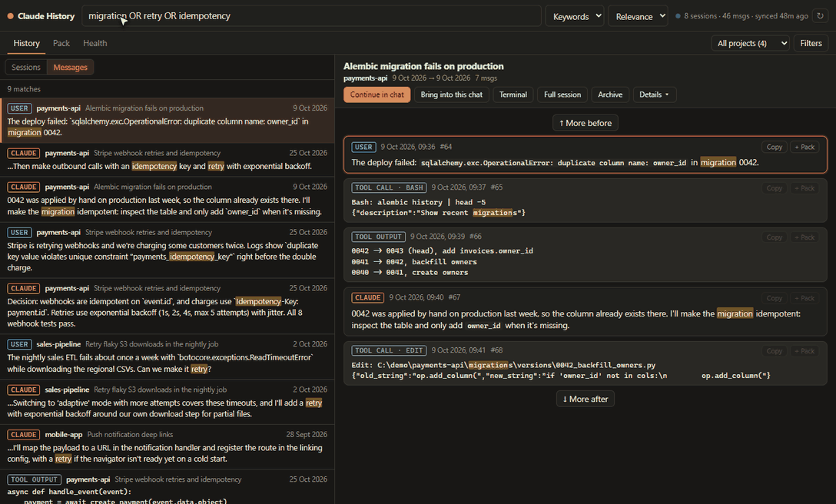Load More before messages
Image resolution: width=836 pixels, height=504 pixels.
(586, 123)
